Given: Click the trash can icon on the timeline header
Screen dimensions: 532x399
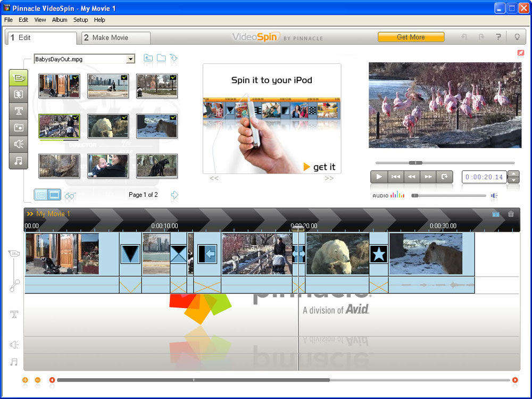Looking at the screenshot, I should pyautogui.click(x=511, y=214).
